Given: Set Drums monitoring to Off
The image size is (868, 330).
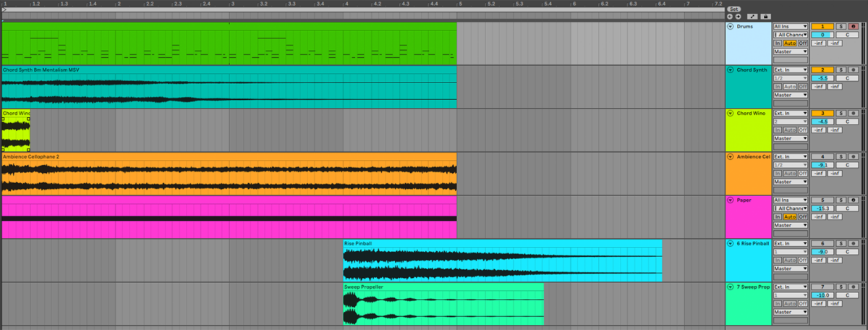Looking at the screenshot, I should pyautogui.click(x=803, y=43).
